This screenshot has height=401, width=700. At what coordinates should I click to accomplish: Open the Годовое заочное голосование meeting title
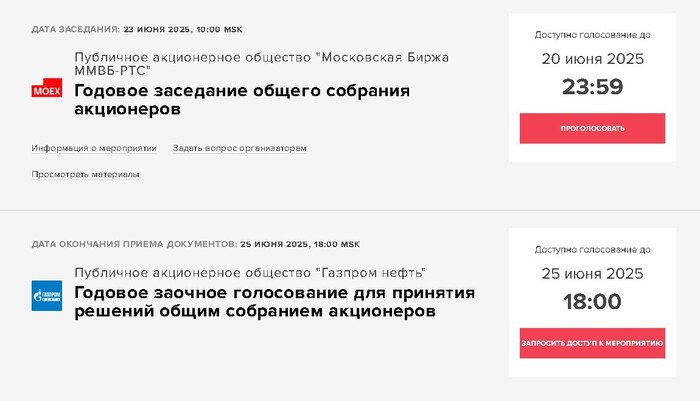click(274, 302)
